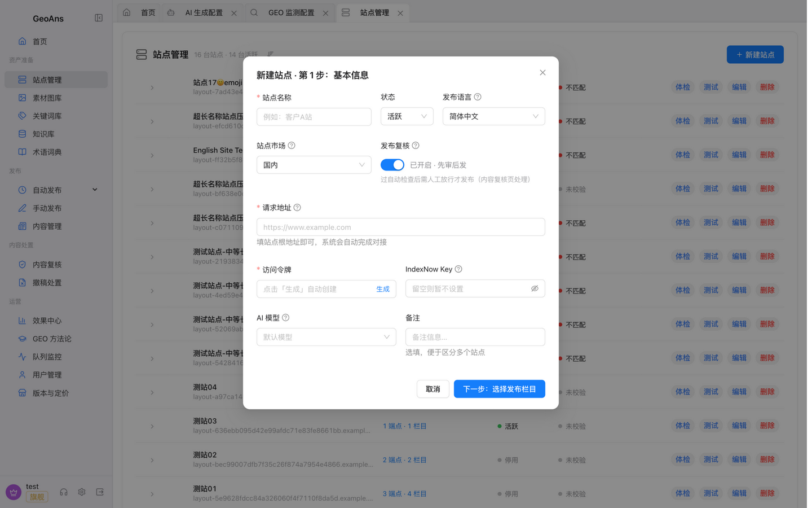The image size is (812, 508).
Task: Click the 内容管理 sidebar icon
Action: [x=22, y=226]
